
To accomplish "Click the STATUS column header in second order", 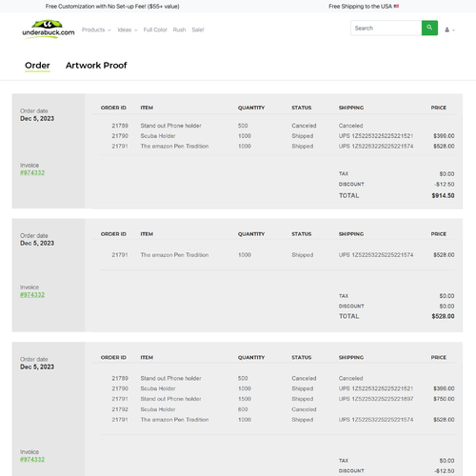I will click(x=302, y=234).
